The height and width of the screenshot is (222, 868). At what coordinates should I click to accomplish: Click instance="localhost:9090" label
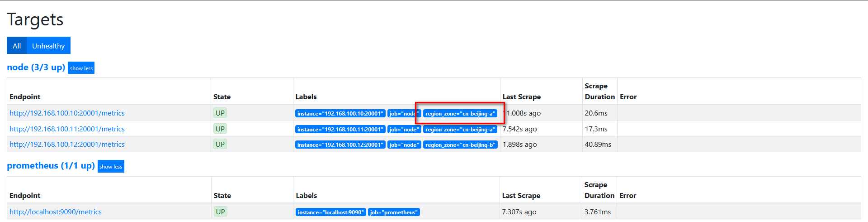click(331, 212)
